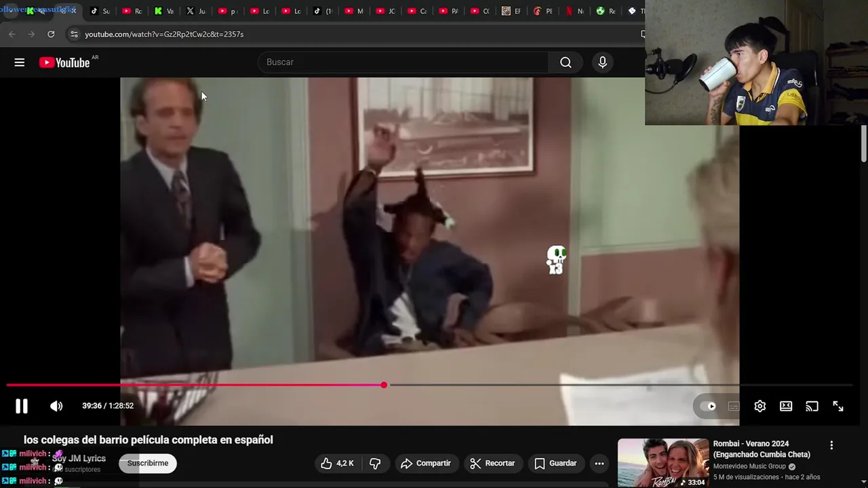Open Montevideo Music Group channel
This screenshot has height=488, width=868.
[x=749, y=466]
